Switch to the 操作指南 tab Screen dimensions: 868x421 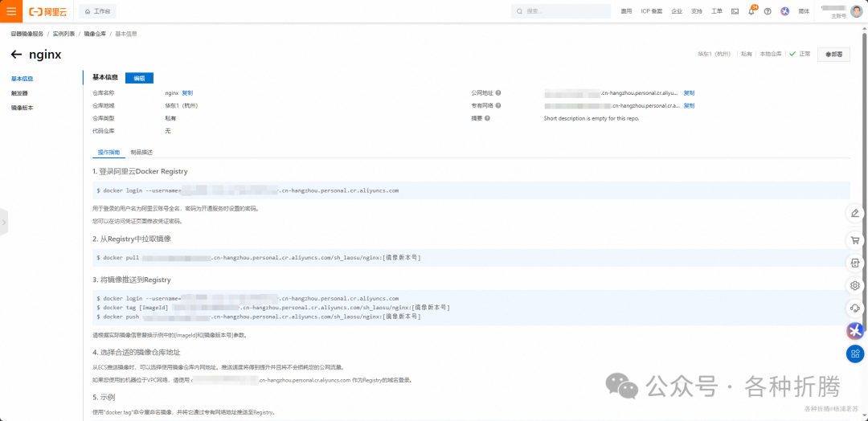tap(108, 152)
